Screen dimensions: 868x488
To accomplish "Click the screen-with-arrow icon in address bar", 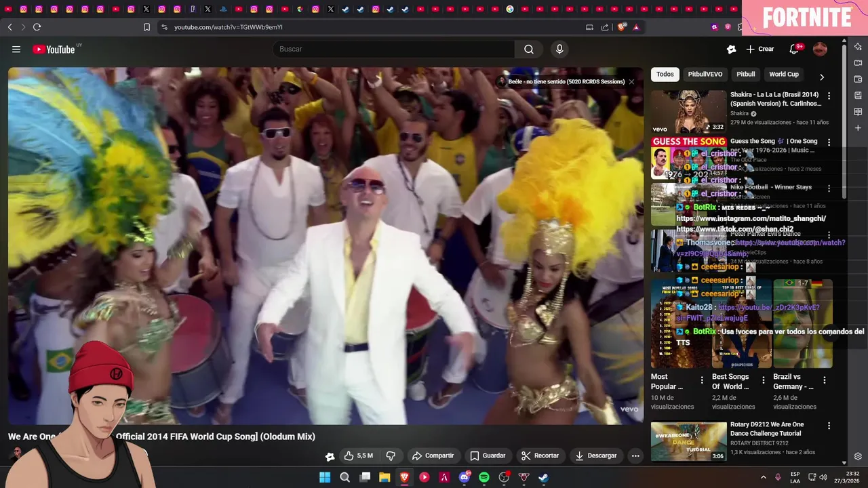I will pyautogui.click(x=589, y=27).
